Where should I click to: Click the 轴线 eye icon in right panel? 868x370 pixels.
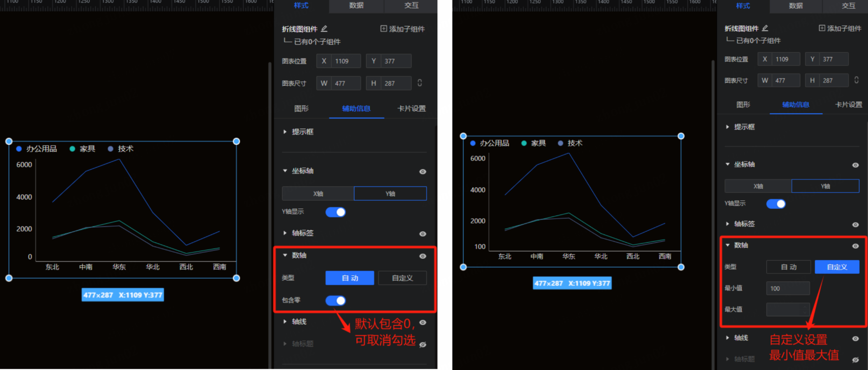point(855,339)
